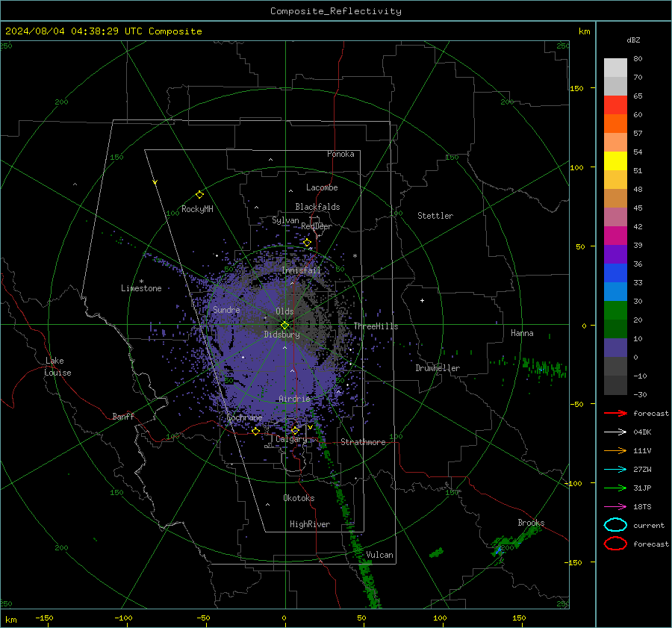
Task: Click the Composite_Reflectivity title
Action: pyautogui.click(x=336, y=11)
